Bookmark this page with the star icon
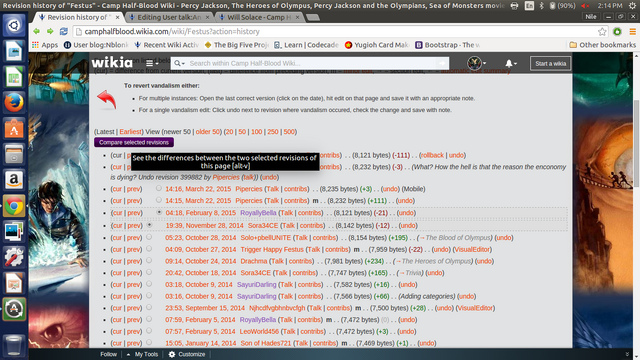 [x=602, y=31]
